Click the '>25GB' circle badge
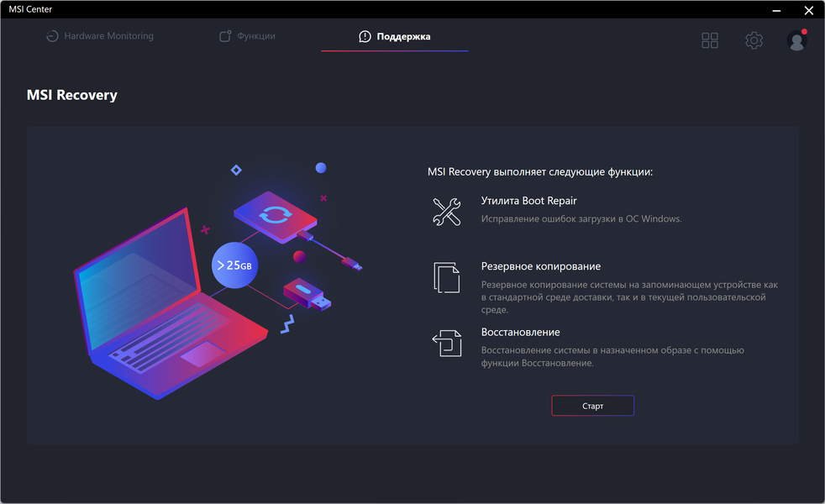The width and height of the screenshot is (825, 504). (234, 265)
